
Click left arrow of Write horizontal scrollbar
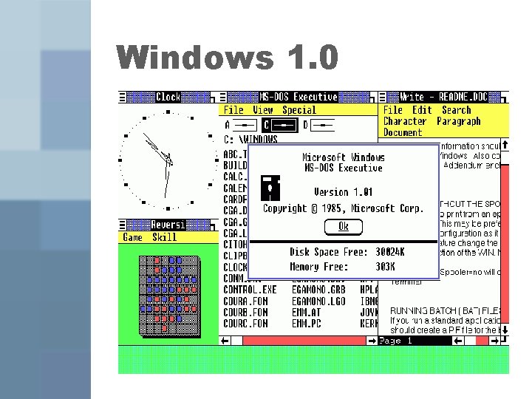458,341
